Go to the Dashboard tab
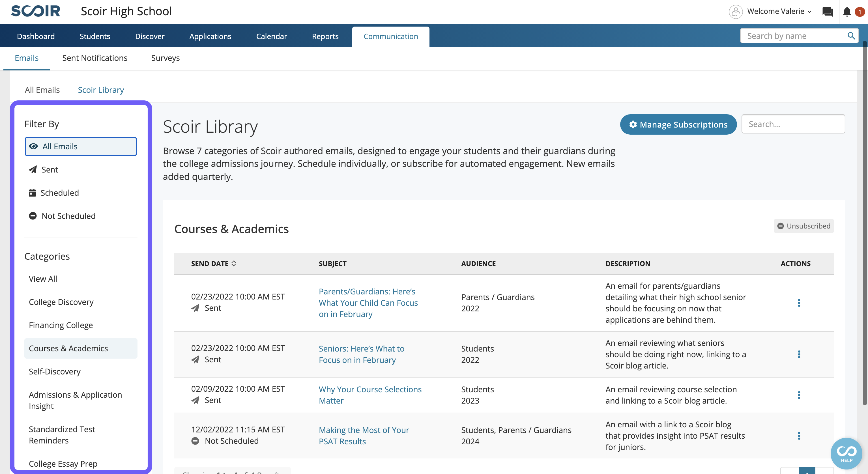This screenshot has height=474, width=868. 36,36
